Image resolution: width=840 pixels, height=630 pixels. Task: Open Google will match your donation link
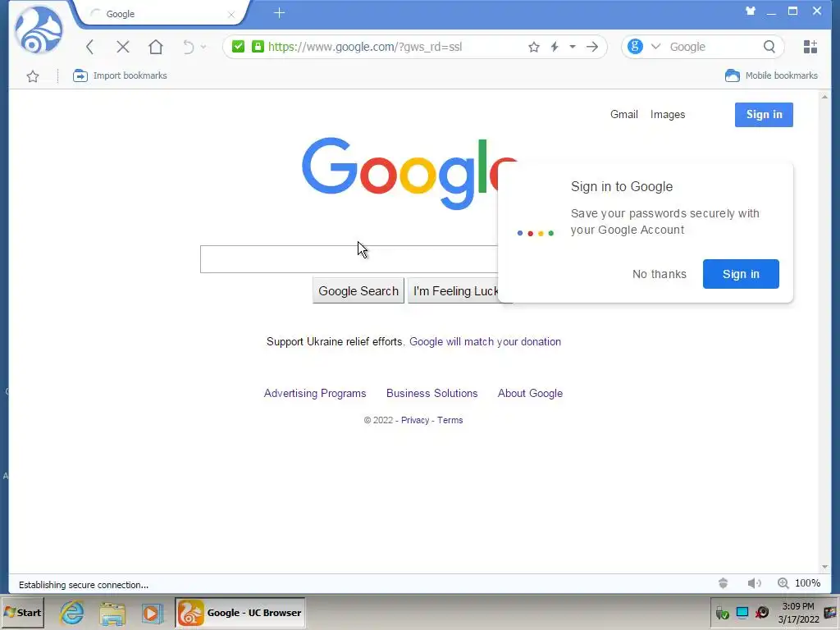click(x=485, y=342)
